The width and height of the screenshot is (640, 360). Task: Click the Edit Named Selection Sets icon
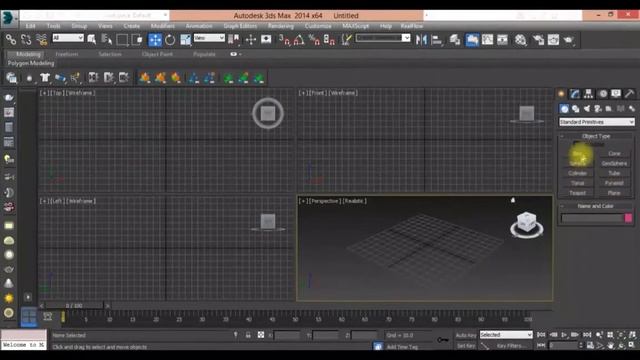point(346,40)
